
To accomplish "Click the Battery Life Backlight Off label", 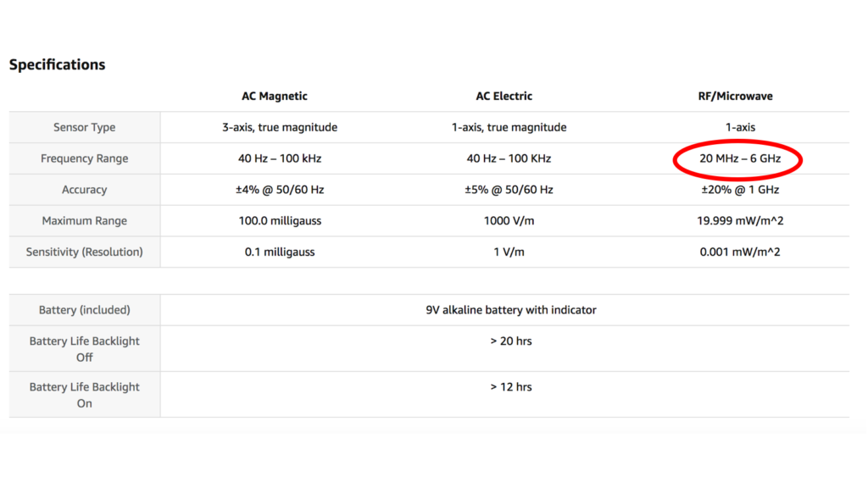I will coord(84,349).
